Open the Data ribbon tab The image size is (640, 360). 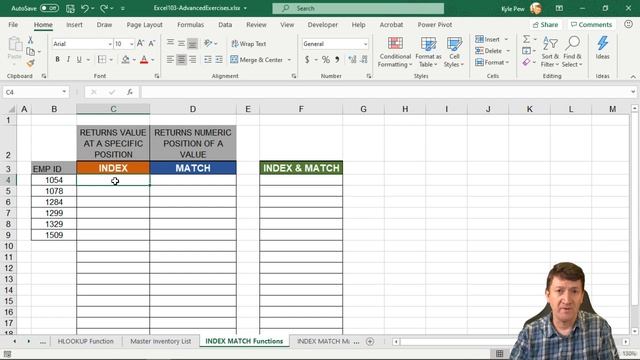[x=225, y=25]
